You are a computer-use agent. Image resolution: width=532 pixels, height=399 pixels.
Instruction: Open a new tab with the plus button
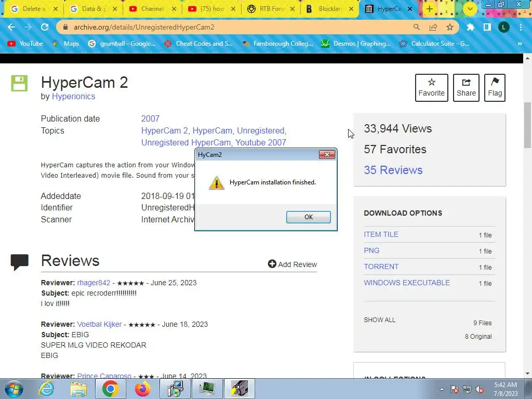430,9
